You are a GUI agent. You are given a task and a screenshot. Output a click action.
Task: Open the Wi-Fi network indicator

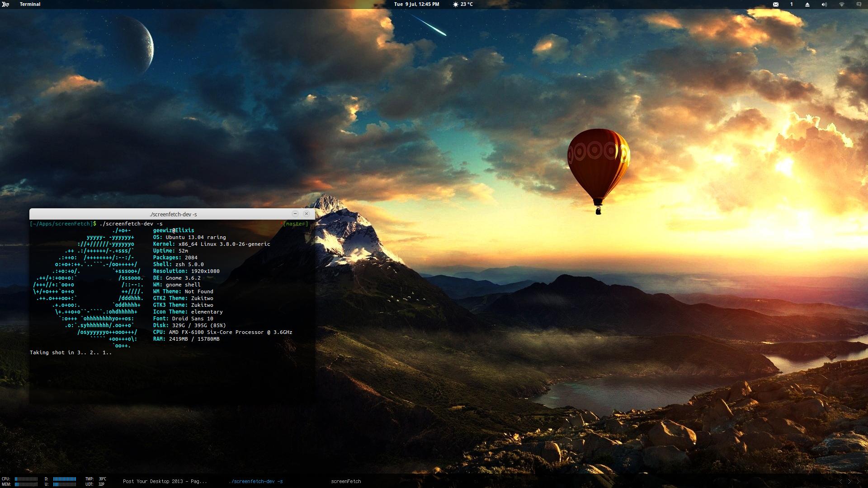[x=842, y=4]
